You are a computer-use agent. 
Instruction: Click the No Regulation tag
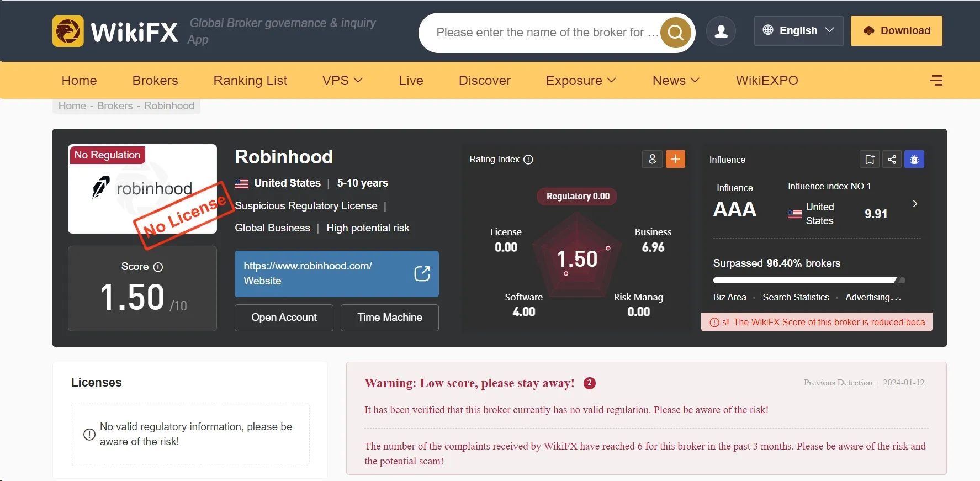coord(107,155)
